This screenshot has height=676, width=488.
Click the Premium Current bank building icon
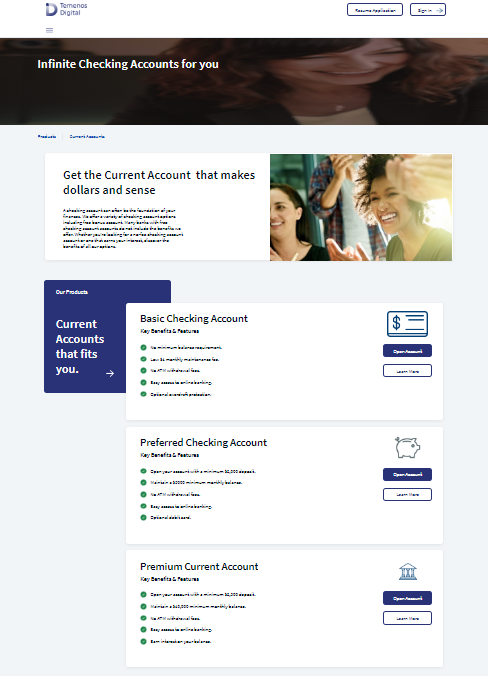408,571
